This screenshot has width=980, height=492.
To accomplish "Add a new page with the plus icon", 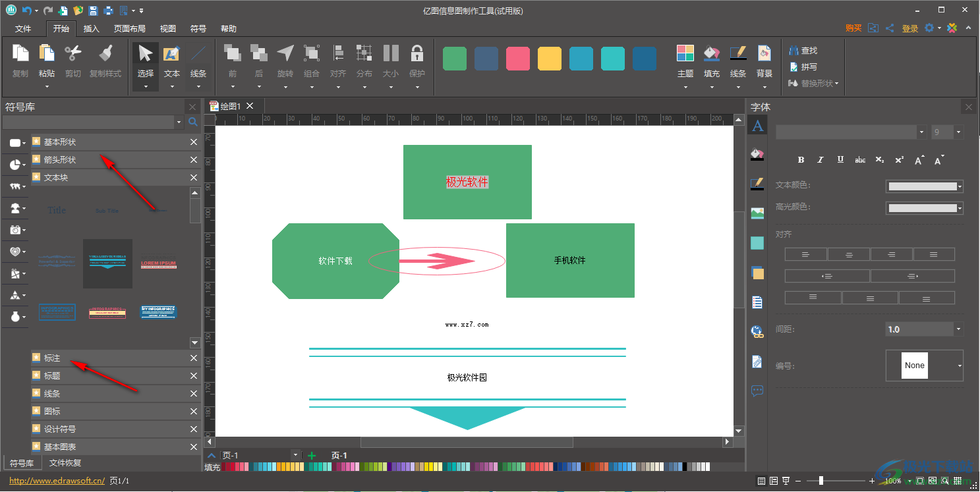I will point(312,455).
